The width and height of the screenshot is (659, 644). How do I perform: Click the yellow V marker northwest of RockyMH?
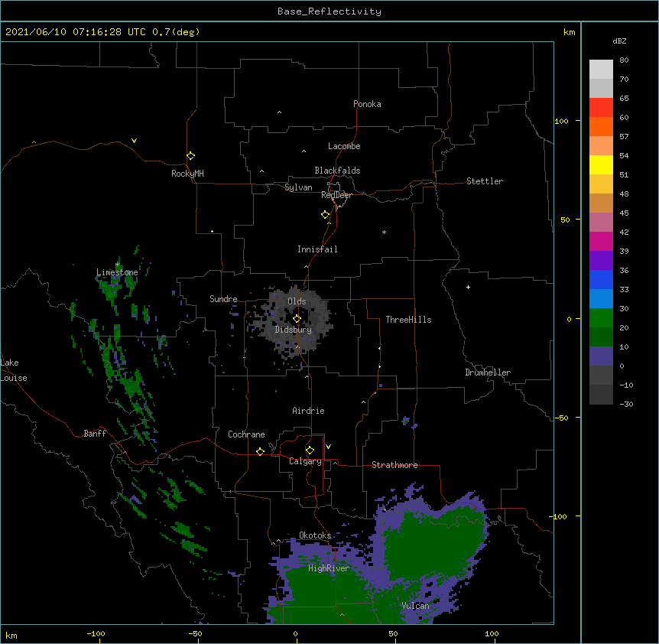tap(134, 141)
